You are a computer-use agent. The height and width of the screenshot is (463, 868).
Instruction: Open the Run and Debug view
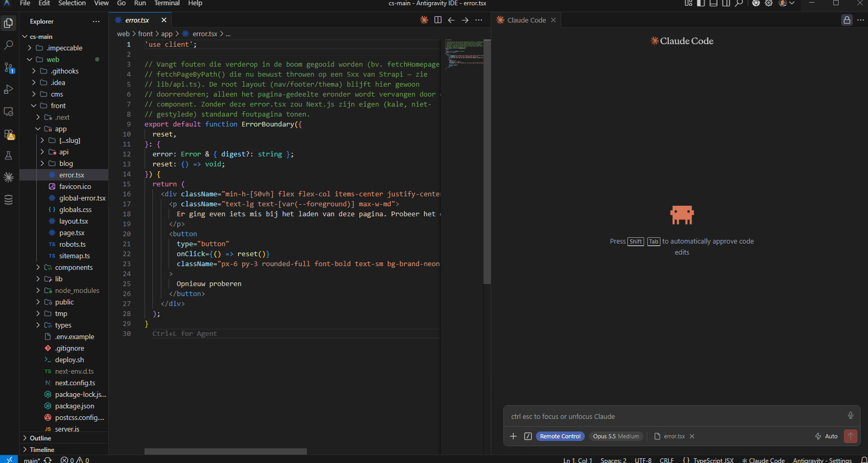tap(8, 89)
